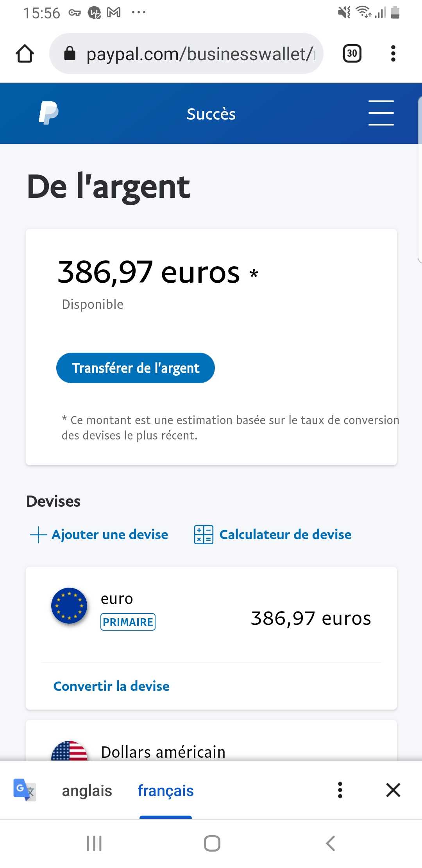Click Convertir la devise link
The width and height of the screenshot is (422, 868).
point(111,686)
